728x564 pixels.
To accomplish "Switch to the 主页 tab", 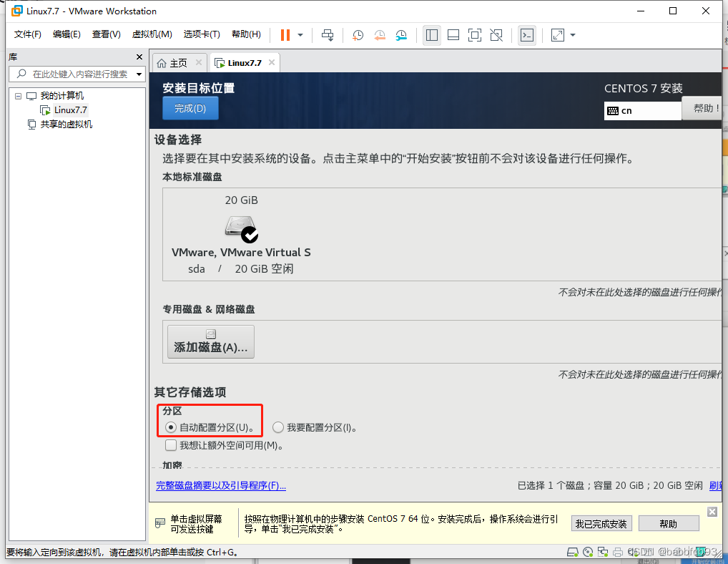I will click(178, 63).
